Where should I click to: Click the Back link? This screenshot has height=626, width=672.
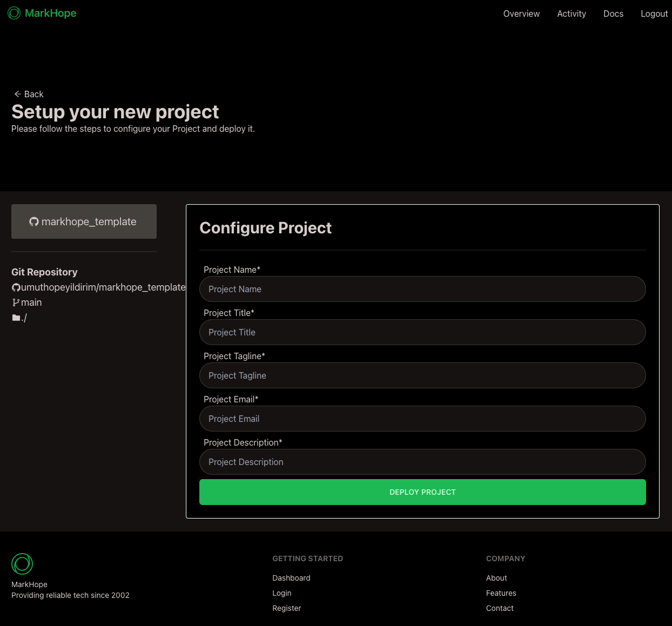(x=28, y=94)
